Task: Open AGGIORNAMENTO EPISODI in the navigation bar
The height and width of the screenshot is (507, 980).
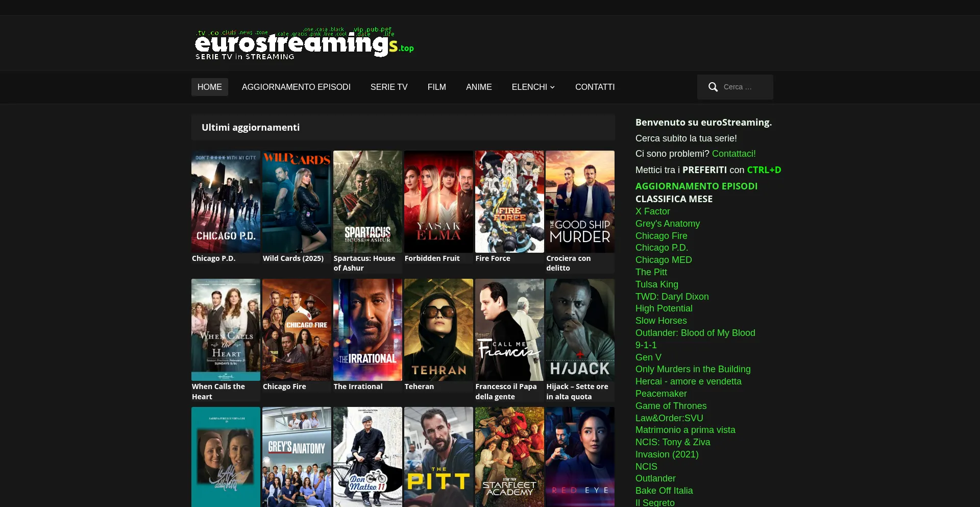Action: 296,87
